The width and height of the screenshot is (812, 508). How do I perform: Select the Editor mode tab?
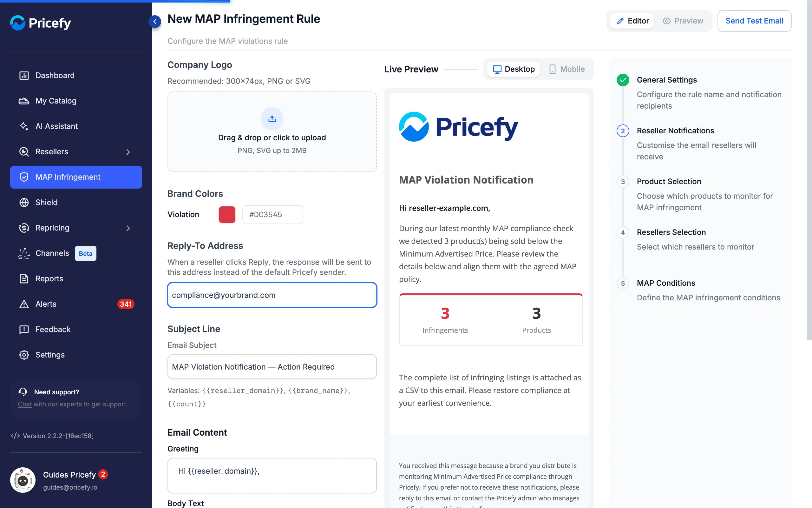pyautogui.click(x=632, y=21)
